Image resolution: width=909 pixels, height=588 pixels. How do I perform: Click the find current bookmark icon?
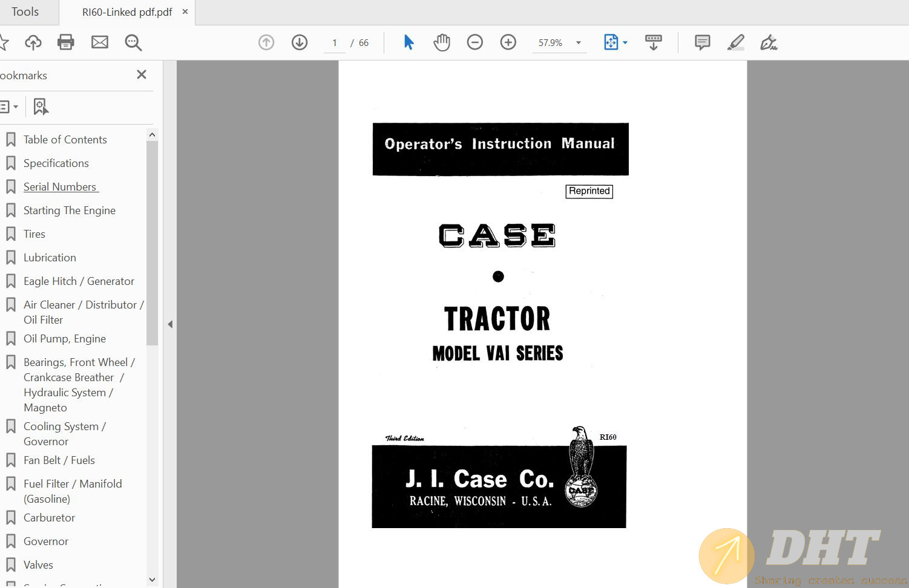pos(41,107)
